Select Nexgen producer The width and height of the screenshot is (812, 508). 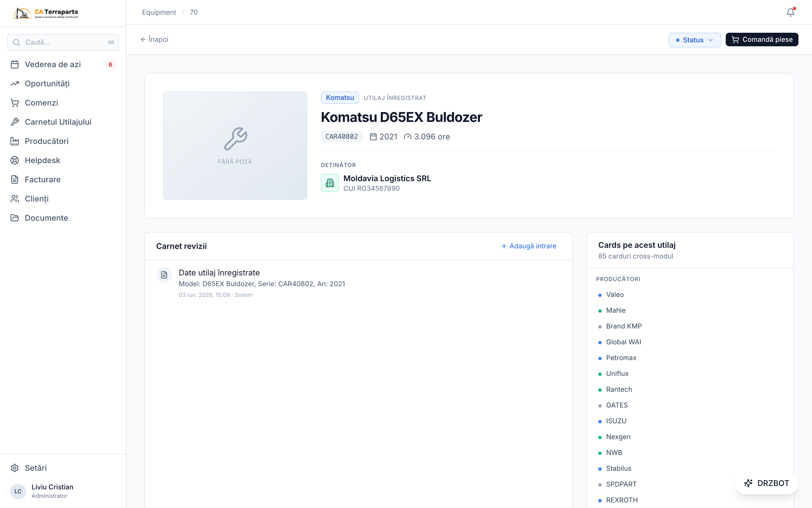point(618,437)
